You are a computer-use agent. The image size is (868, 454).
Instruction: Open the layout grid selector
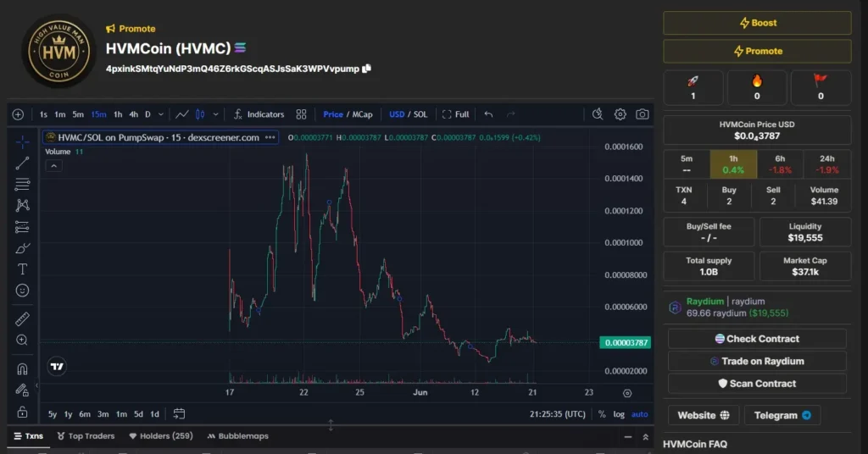[x=301, y=114]
